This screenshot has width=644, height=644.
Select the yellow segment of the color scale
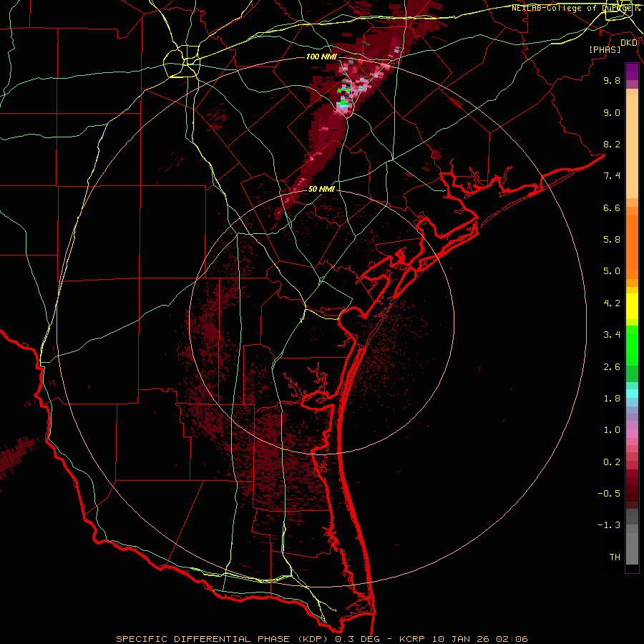[632, 306]
